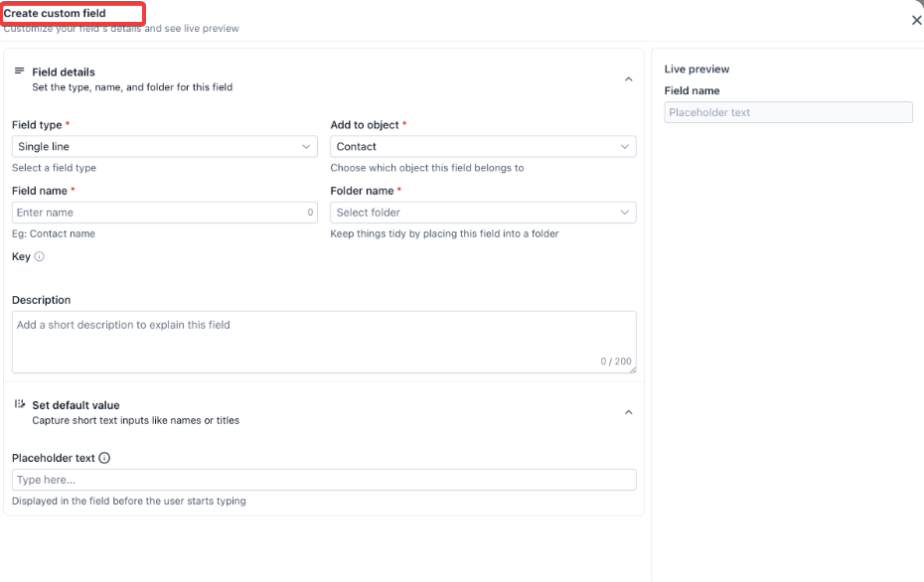This screenshot has height=582, width=924.
Task: Click the Field details lines icon
Action: coord(19,72)
